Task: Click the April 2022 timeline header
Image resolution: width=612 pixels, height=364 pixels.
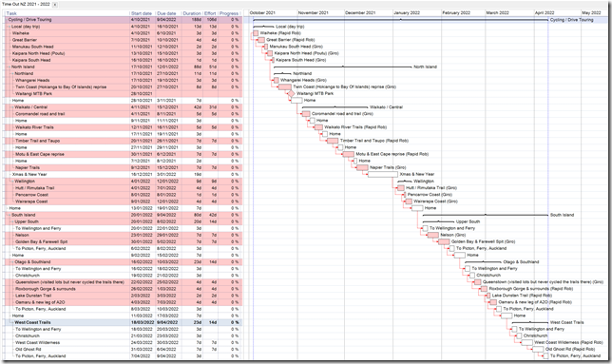Action: (x=545, y=13)
